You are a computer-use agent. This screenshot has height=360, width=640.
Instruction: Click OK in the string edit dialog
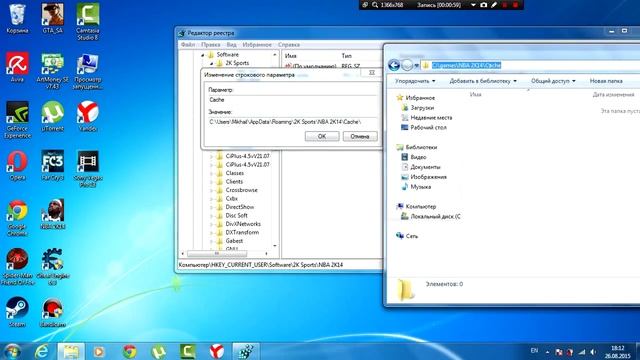tap(322, 136)
